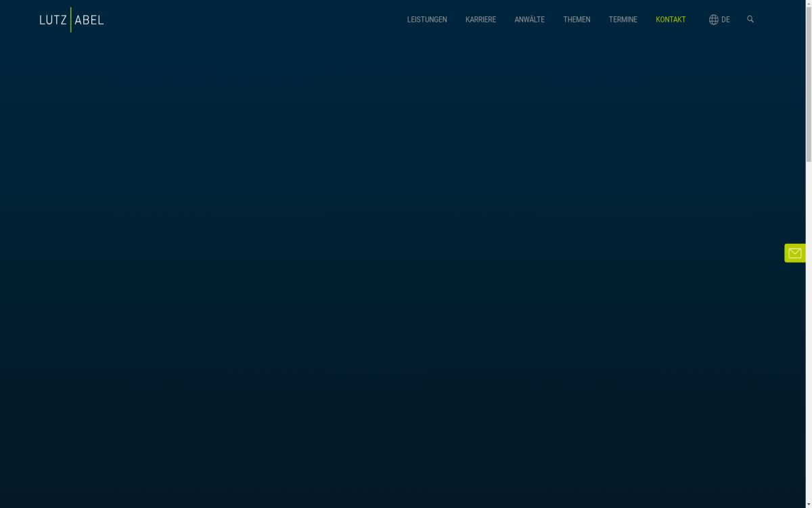Open the Leistungen menu
Viewport: 812px width, 508px height.
point(426,20)
